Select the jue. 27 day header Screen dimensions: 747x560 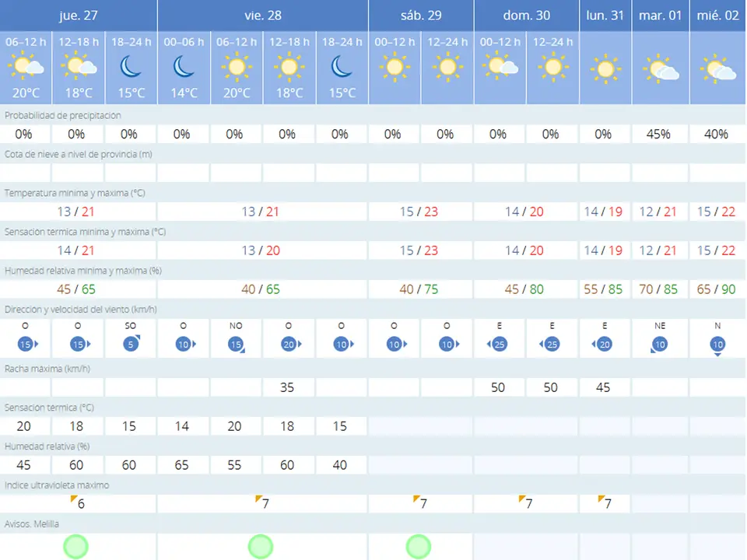pyautogui.click(x=78, y=16)
